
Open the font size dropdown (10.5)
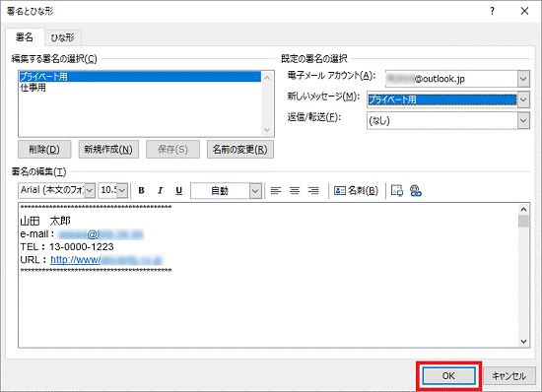123,190
